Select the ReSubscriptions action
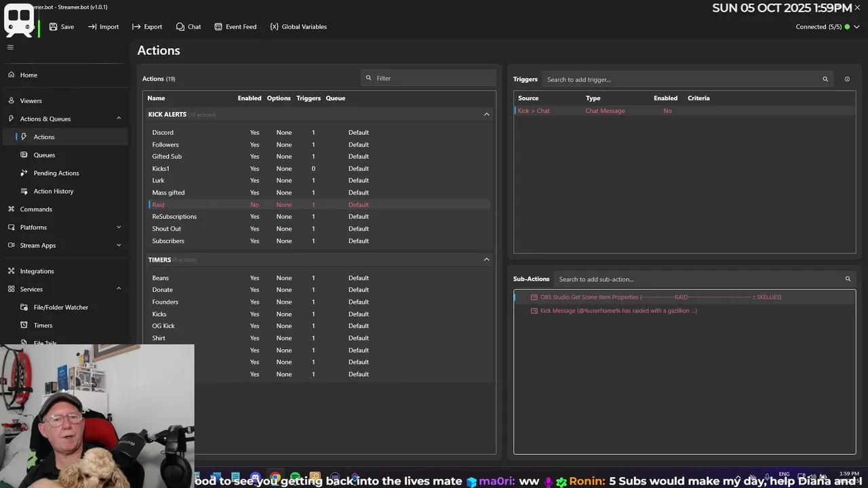868x488 pixels. 319,217
